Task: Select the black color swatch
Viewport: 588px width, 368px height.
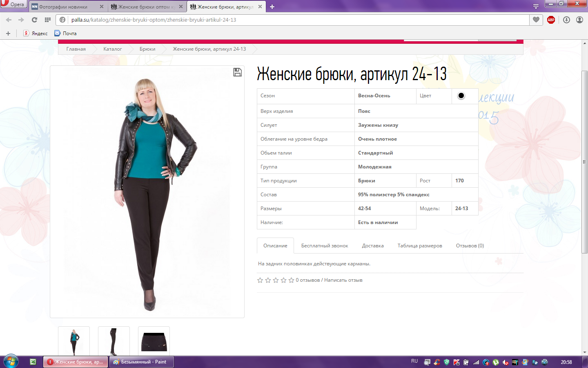Action: pyautogui.click(x=461, y=96)
